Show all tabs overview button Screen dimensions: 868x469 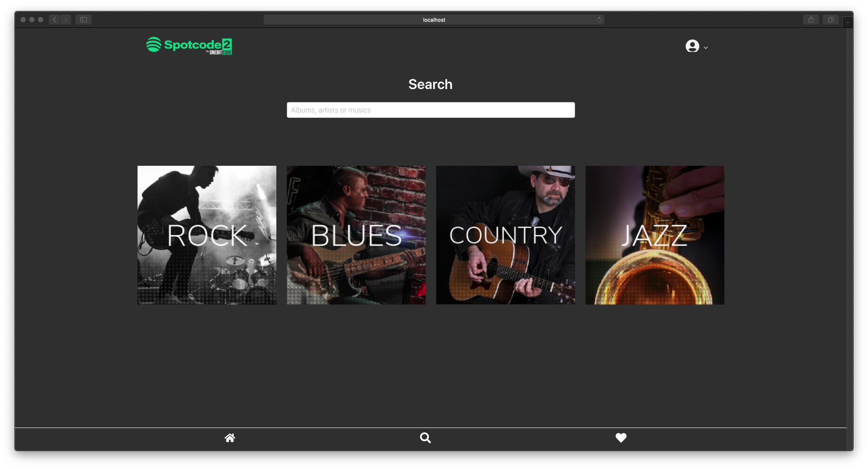(x=831, y=20)
